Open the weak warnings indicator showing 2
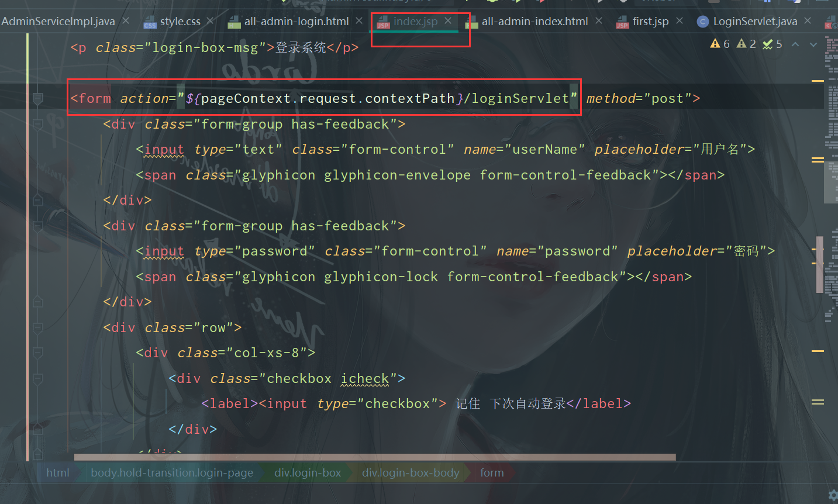This screenshot has width=838, height=504. pos(746,44)
